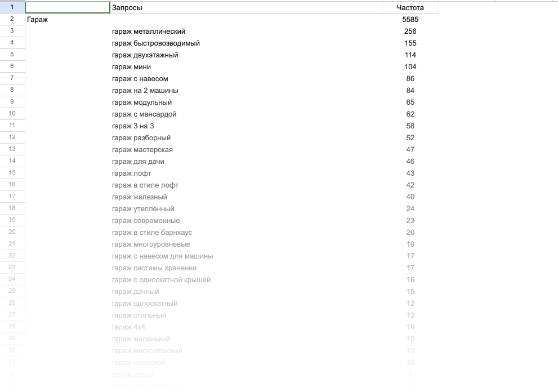This screenshot has width=558, height=392.
Task: Select the frequency value 104 cell
Action: 410,67
